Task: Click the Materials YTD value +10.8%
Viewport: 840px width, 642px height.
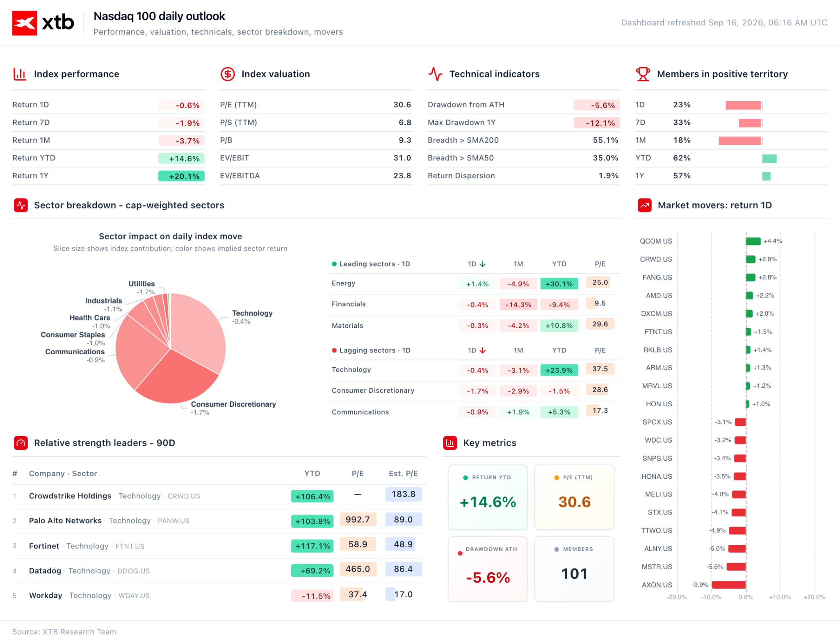Action: 559,326
